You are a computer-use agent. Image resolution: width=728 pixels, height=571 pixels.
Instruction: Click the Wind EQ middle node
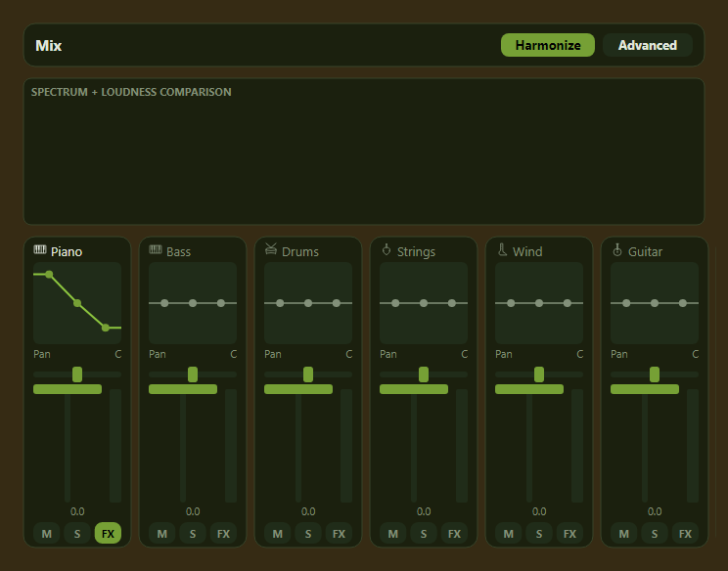pyautogui.click(x=539, y=303)
